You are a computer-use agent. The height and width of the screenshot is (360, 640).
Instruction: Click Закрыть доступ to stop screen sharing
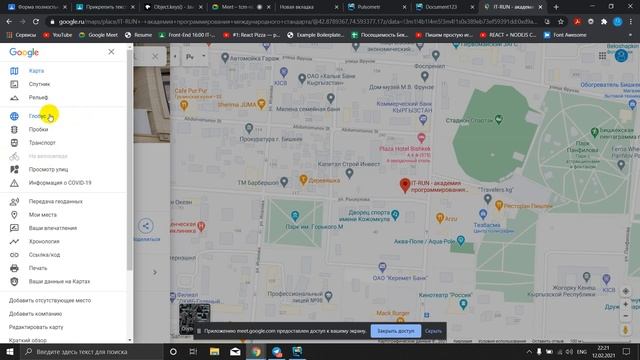[396, 331]
